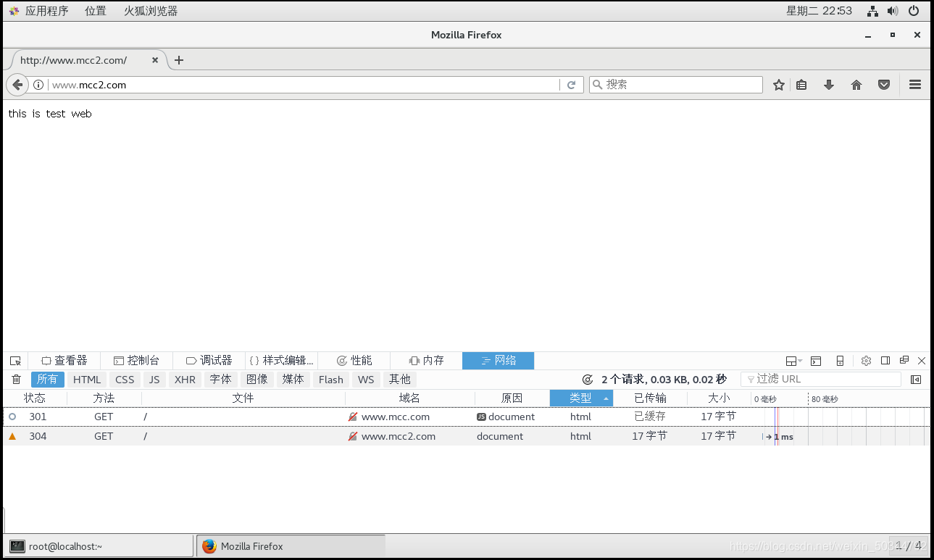Reload the current page

tap(571, 85)
